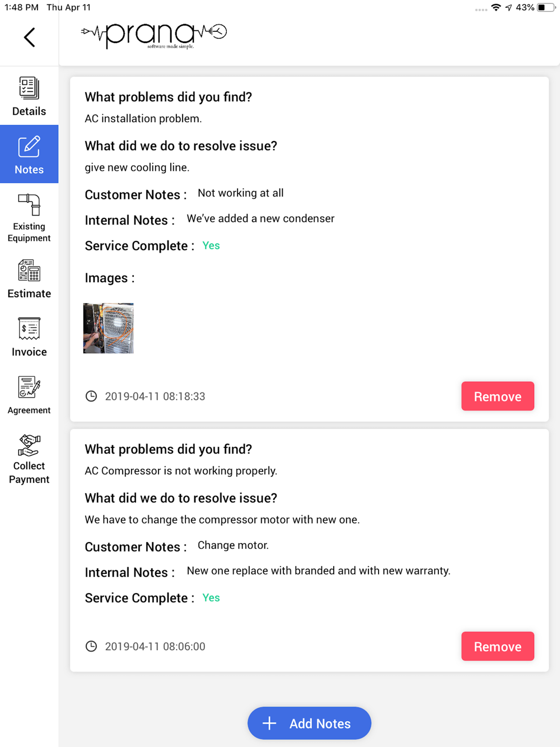
Task: Tap the plus icon on Add Notes
Action: pos(269,723)
